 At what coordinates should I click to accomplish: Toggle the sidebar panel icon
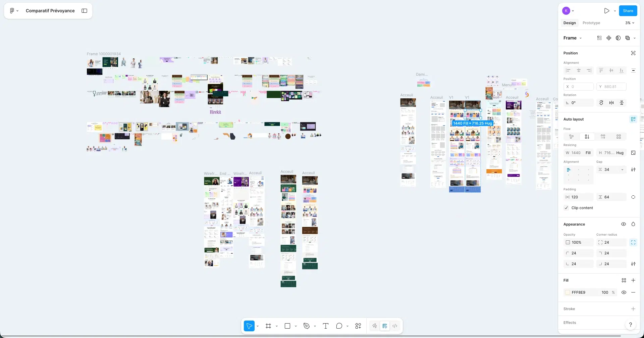pos(84,11)
